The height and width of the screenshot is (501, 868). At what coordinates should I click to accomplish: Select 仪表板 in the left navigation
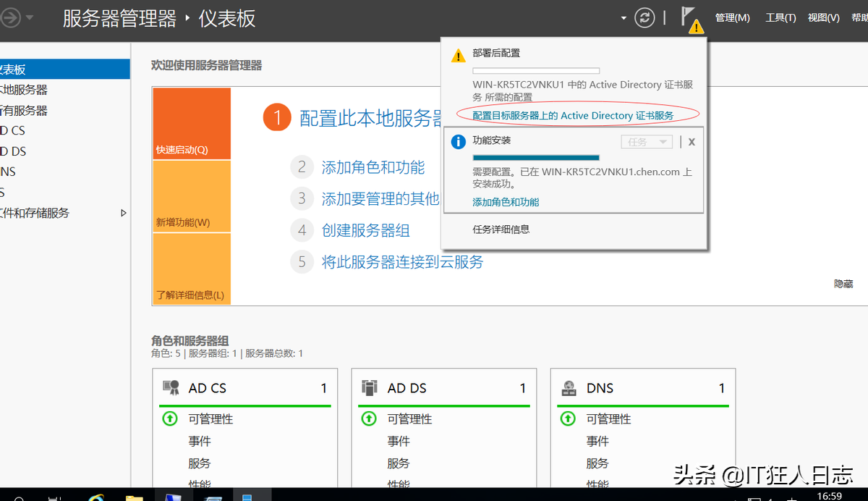[65, 70]
